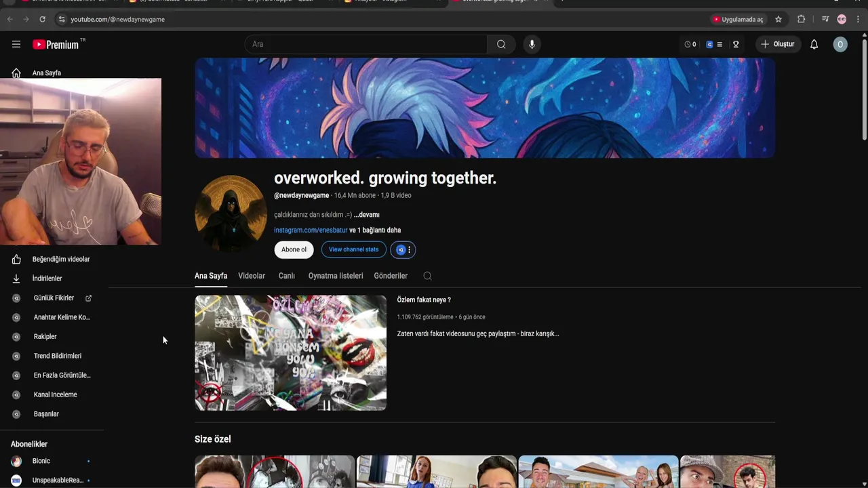The width and height of the screenshot is (868, 488).
Task: Switch to the Gönderiler tab
Action: click(x=391, y=276)
